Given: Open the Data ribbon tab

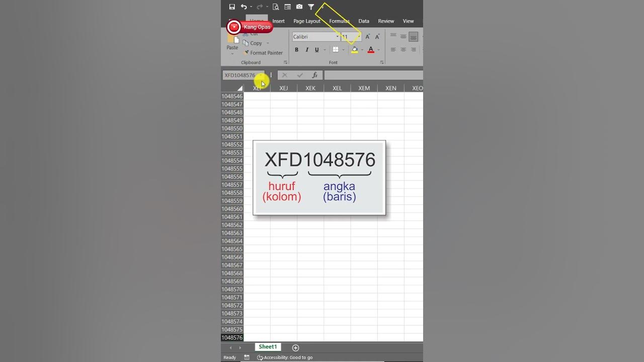Looking at the screenshot, I should (364, 21).
